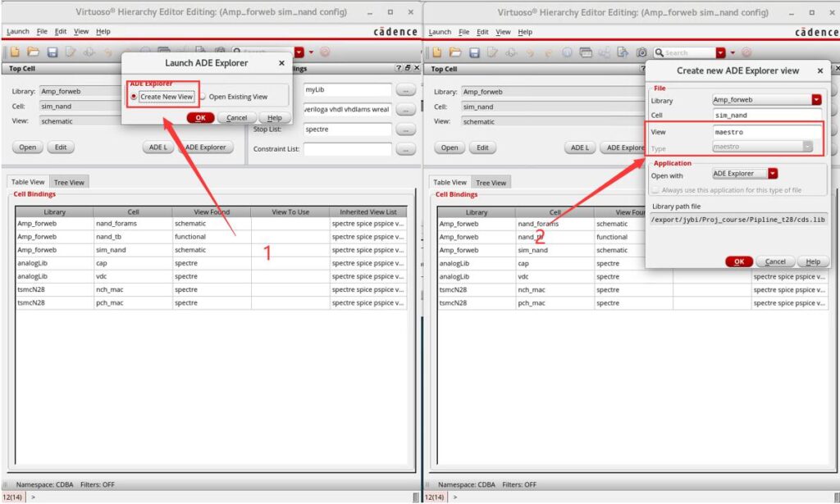Open the View menu in right window

click(503, 32)
